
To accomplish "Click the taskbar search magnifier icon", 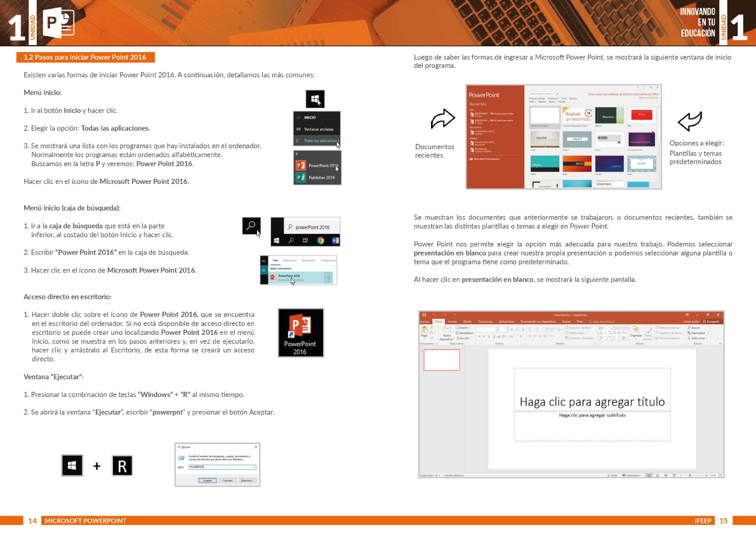I will pyautogui.click(x=291, y=240).
